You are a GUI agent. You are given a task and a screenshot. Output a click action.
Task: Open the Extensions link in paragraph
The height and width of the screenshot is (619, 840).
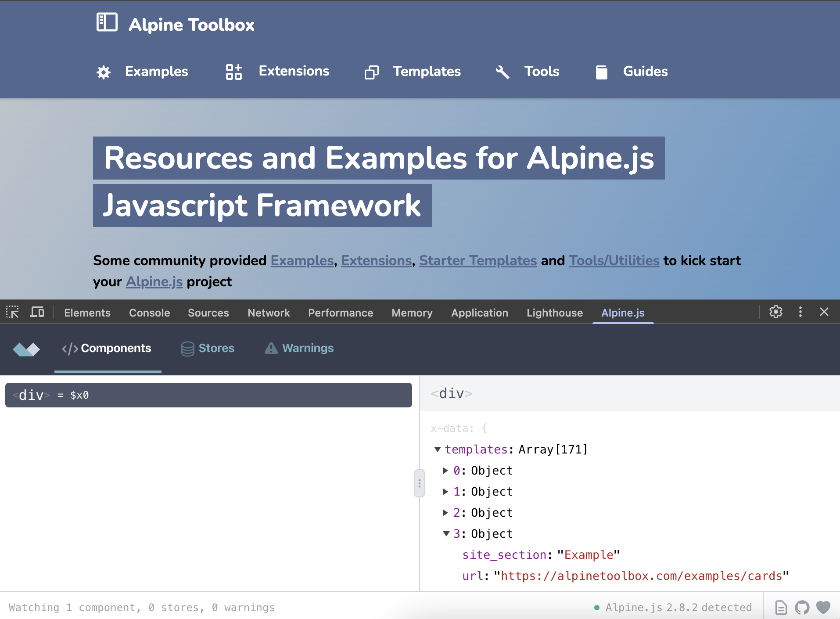(x=377, y=260)
